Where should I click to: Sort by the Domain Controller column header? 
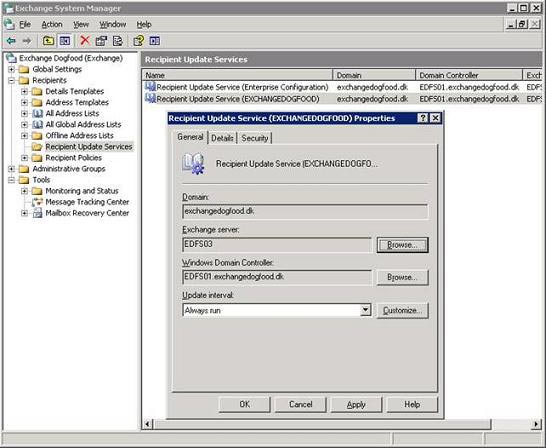(x=469, y=75)
